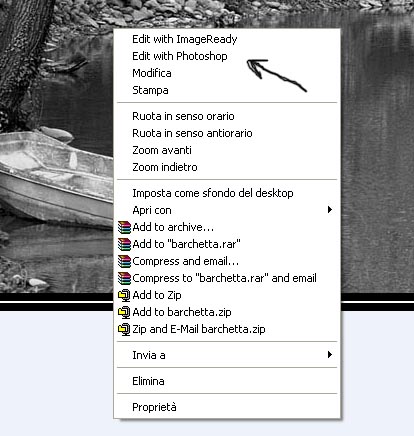414x436 pixels.
Task: Click the WinRAR icon beside Add to archive
Action: coord(124,227)
